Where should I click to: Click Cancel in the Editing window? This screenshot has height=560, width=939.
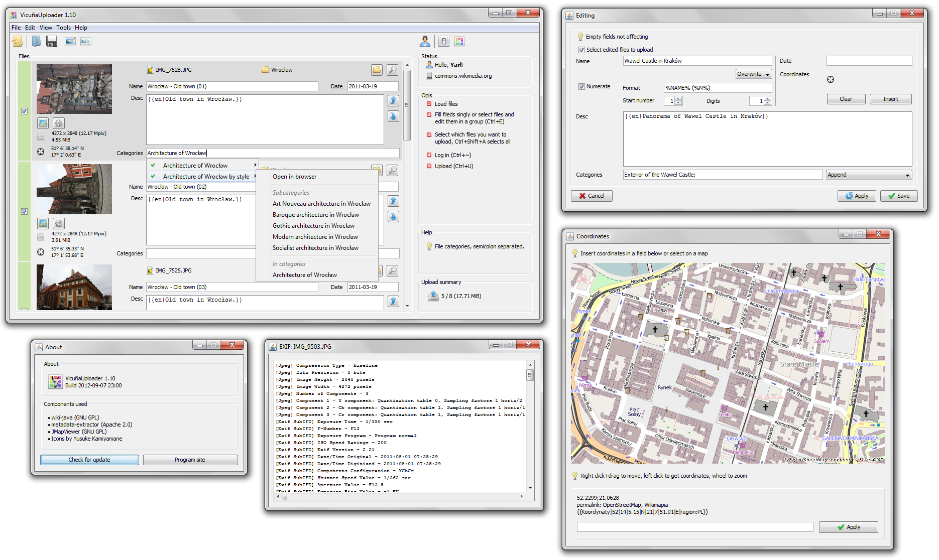click(x=592, y=196)
